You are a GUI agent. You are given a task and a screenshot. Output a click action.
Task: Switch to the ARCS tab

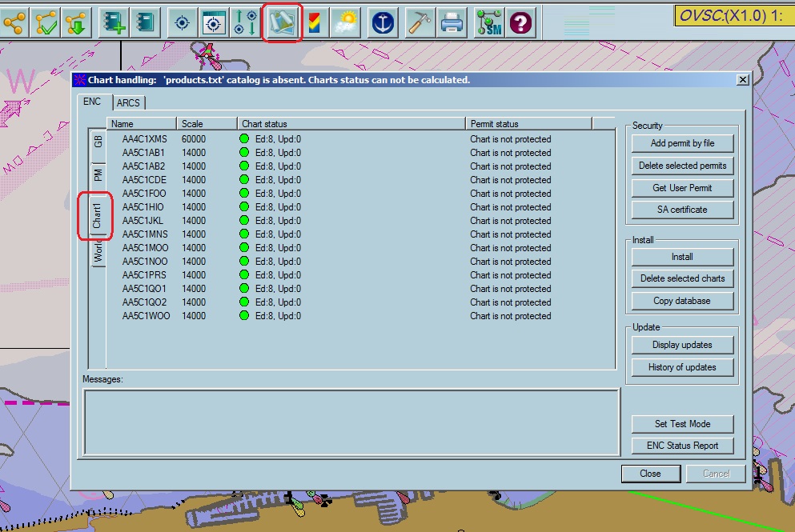click(x=128, y=102)
